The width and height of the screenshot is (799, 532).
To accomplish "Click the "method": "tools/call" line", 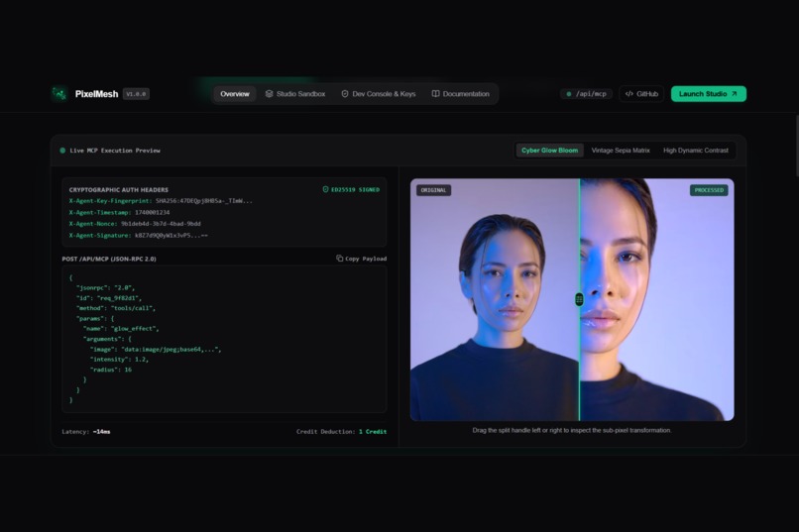I will coord(116,308).
